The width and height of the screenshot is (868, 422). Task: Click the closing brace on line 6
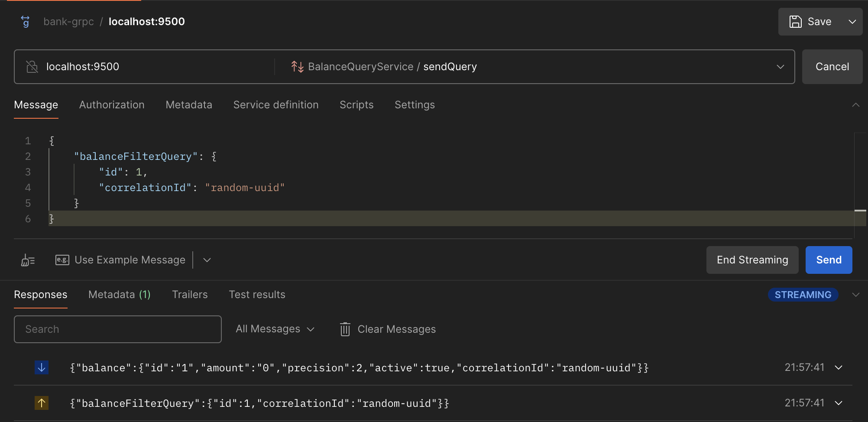tap(52, 219)
